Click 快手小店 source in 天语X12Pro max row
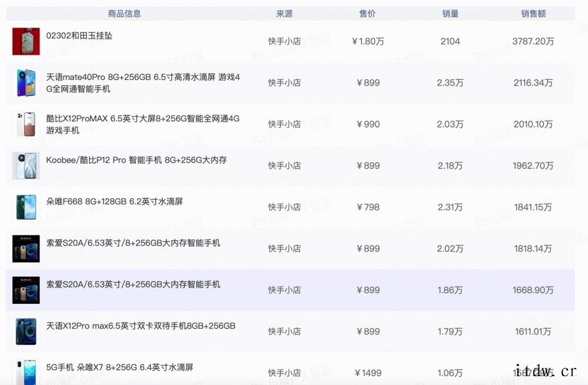Screen dimensions: 588x385 pos(284,331)
